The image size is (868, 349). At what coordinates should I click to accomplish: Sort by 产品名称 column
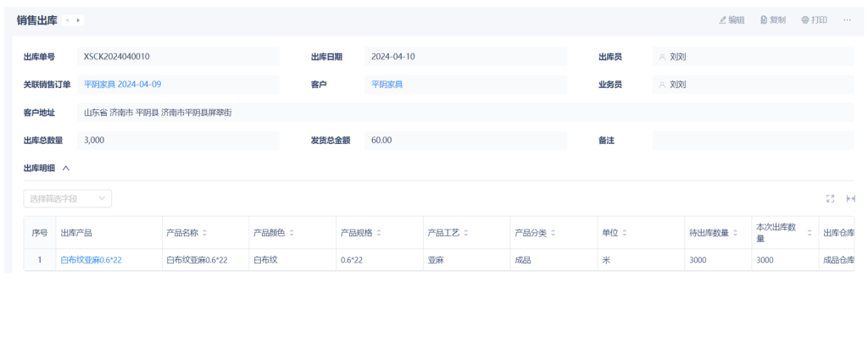[x=204, y=233]
